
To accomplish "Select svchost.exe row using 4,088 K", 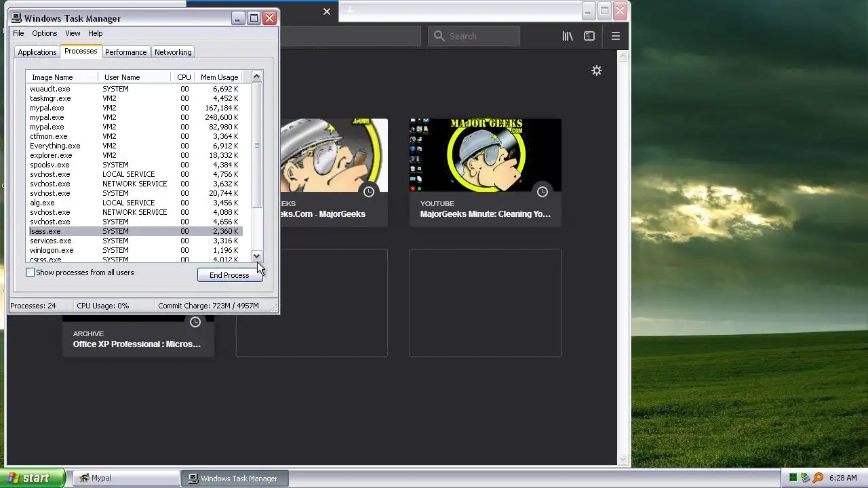I will point(134,212).
